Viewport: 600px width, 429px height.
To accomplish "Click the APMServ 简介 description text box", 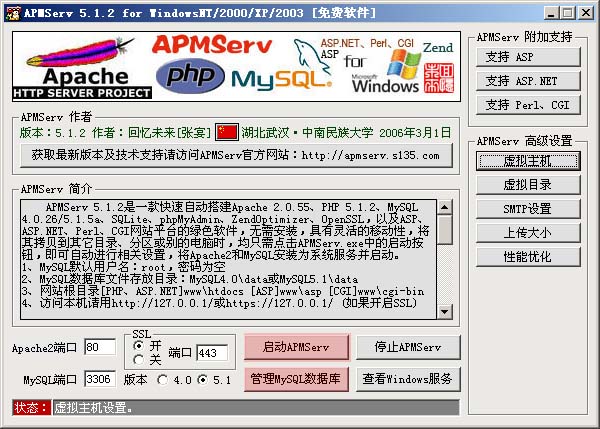I will (228, 259).
